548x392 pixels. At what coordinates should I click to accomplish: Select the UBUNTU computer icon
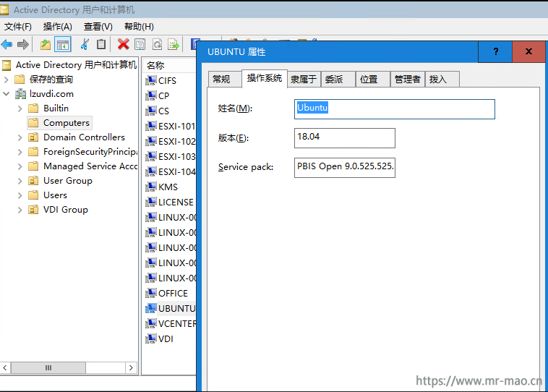coord(150,308)
